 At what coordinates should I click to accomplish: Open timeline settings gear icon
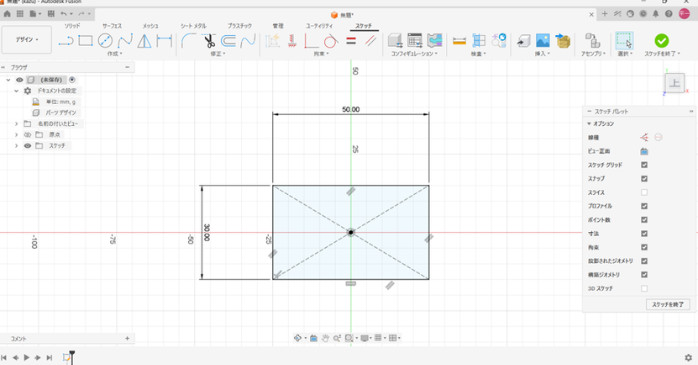coord(688,357)
